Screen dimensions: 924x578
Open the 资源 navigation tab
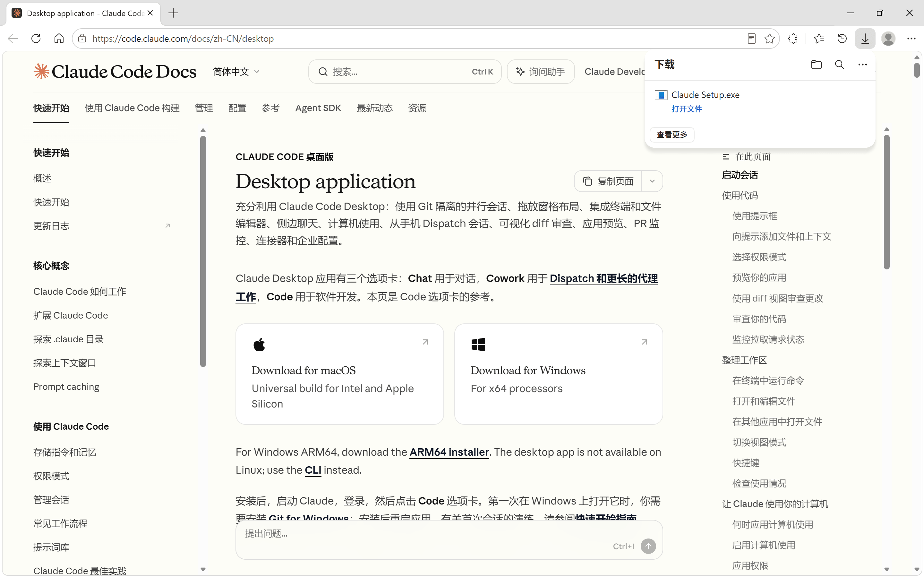click(x=417, y=108)
